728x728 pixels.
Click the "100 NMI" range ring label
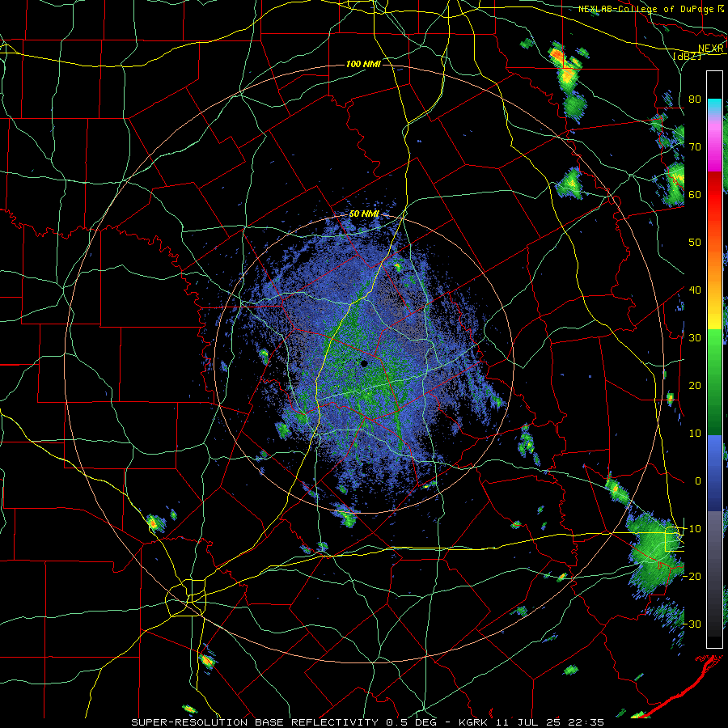click(x=363, y=64)
